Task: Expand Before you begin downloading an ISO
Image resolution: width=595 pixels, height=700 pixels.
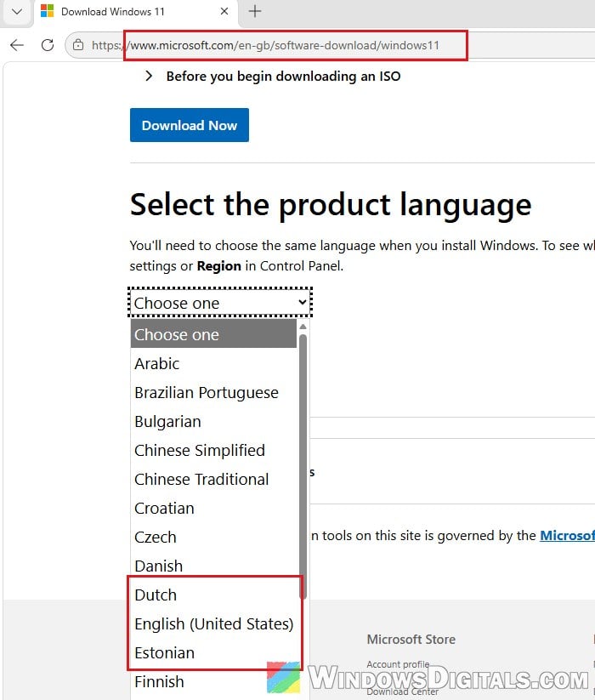Action: 273,77
